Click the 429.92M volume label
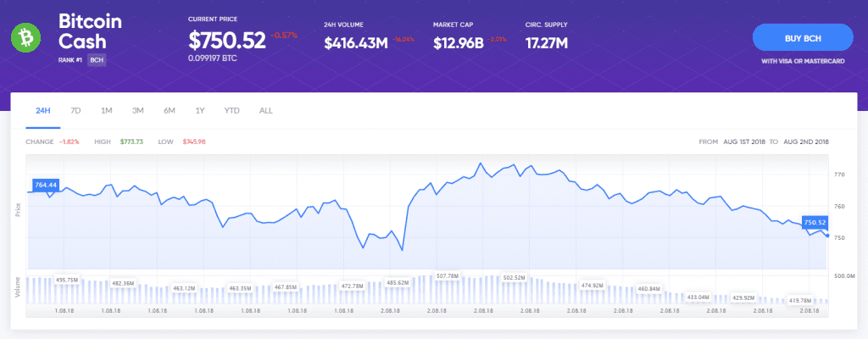The height and width of the screenshot is (339, 868). (x=743, y=297)
